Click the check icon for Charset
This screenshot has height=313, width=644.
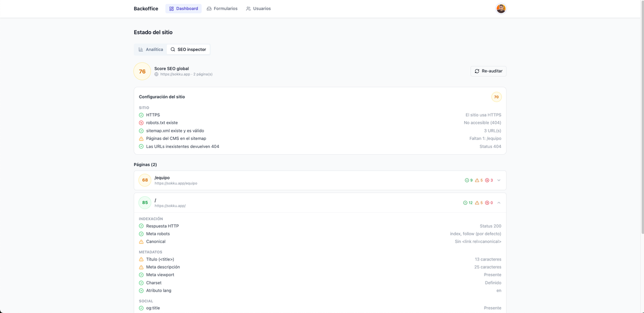(x=141, y=283)
